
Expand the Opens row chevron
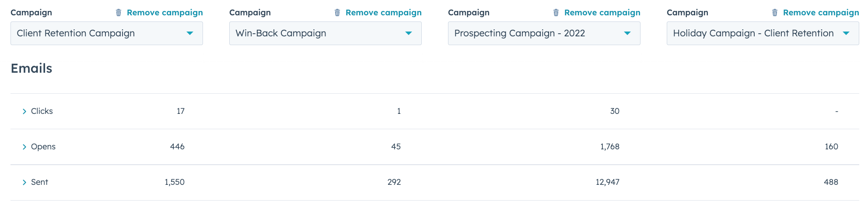24,147
